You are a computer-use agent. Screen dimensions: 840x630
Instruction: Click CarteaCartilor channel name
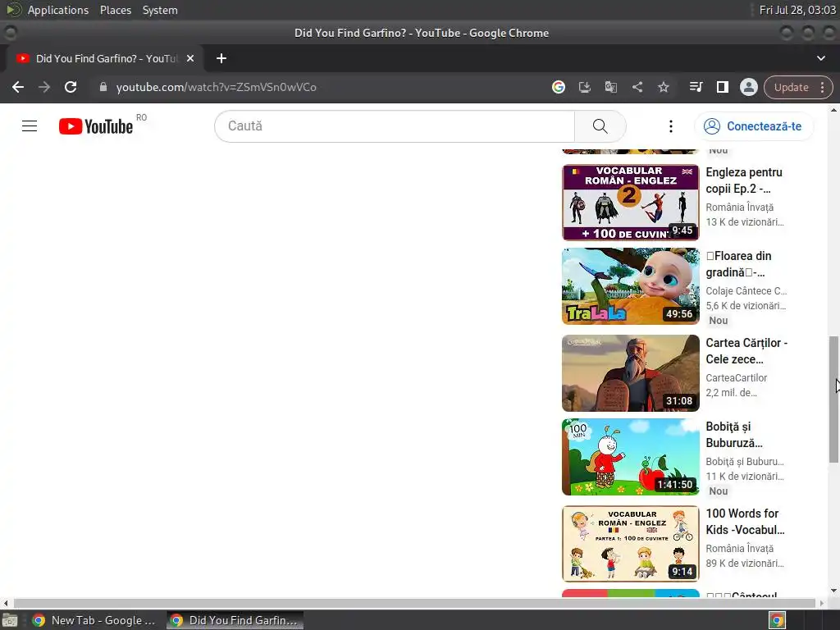pyautogui.click(x=736, y=377)
